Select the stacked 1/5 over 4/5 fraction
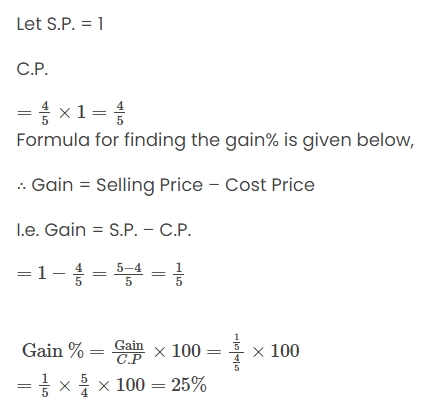The image size is (443, 402). [237, 352]
